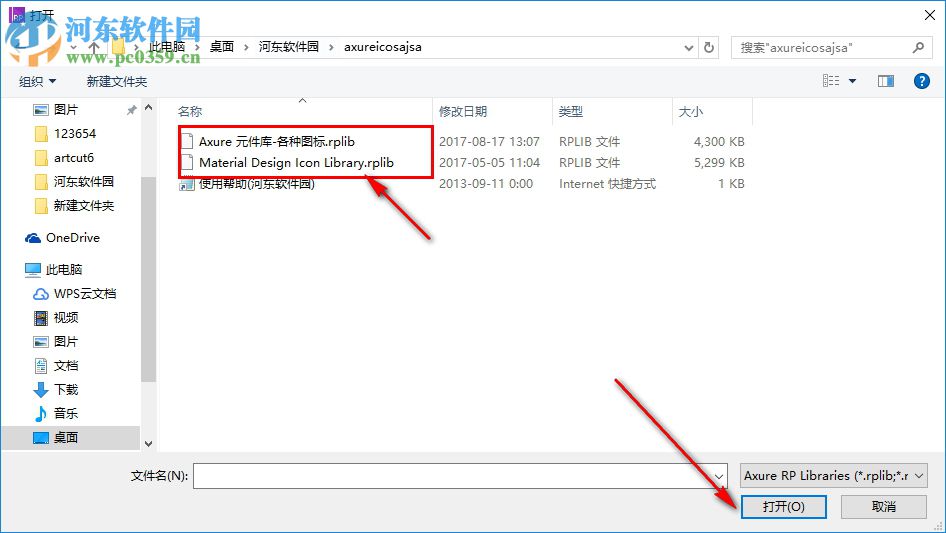Click icon of 使用帮助(河东软件园) shortcut

click(x=186, y=184)
